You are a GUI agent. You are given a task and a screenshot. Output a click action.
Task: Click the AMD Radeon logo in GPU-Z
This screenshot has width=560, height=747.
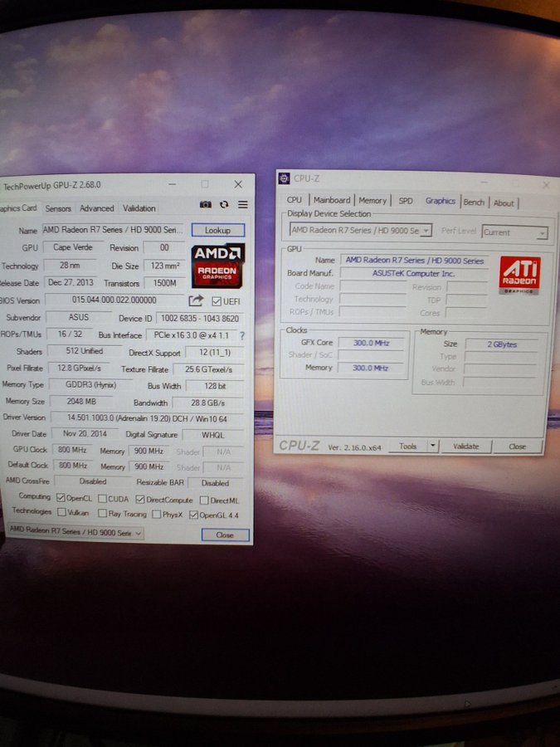[x=217, y=265]
